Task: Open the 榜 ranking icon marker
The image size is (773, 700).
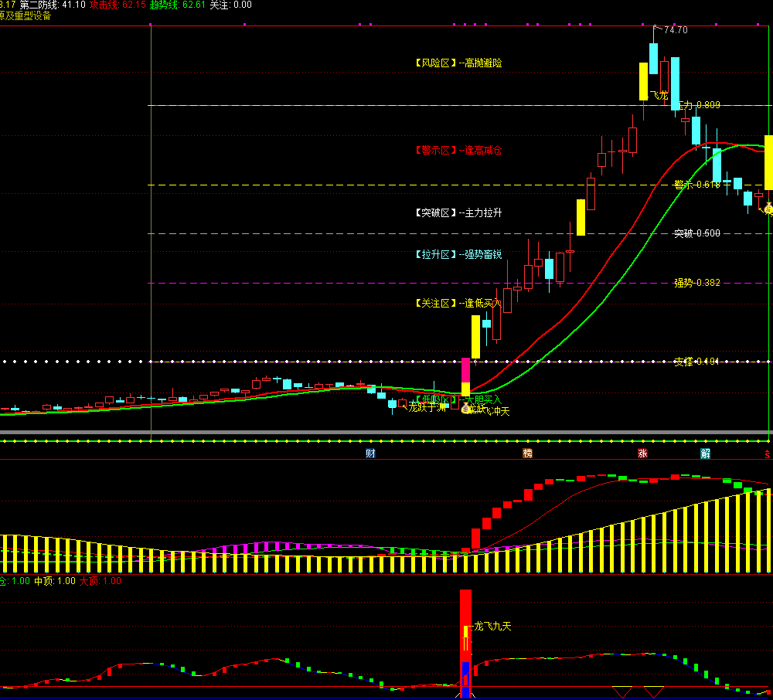Action: pyautogui.click(x=528, y=454)
